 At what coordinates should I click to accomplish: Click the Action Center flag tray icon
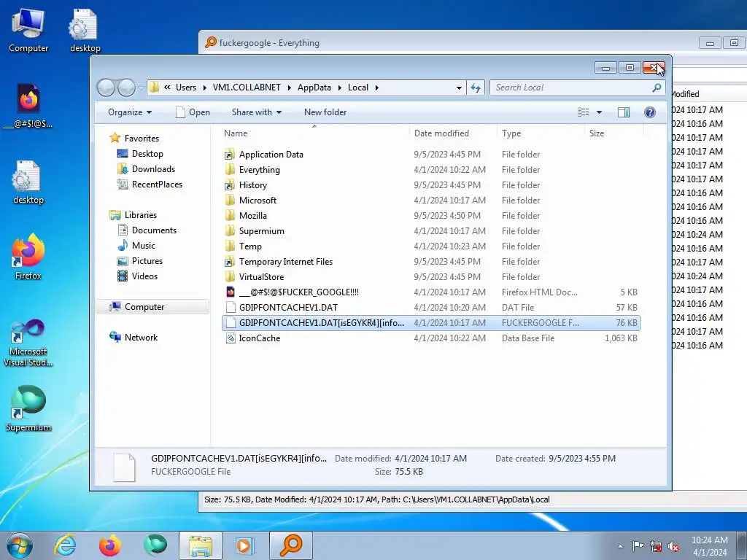pyautogui.click(x=638, y=546)
